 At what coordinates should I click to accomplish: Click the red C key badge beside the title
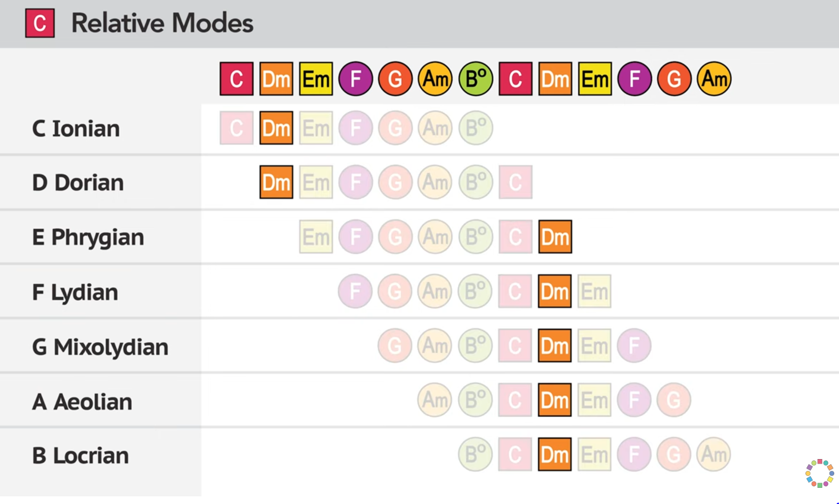40,23
